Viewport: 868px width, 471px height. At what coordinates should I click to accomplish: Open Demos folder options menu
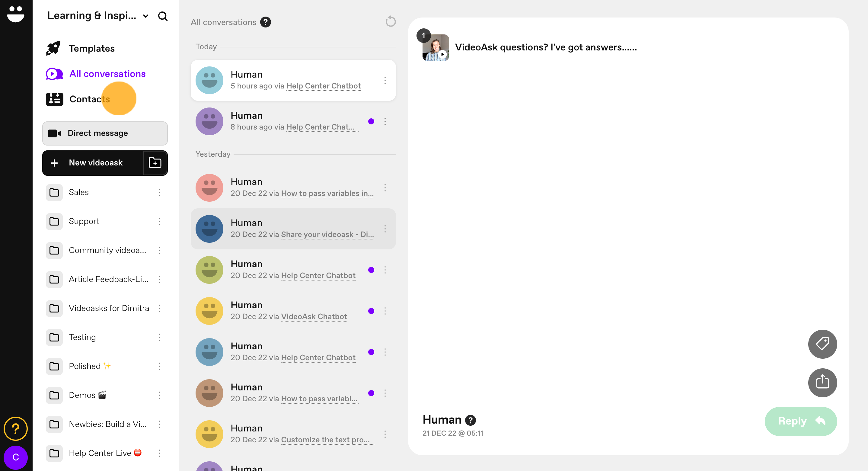159,395
